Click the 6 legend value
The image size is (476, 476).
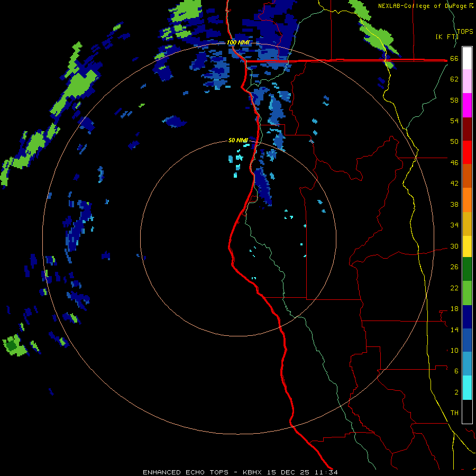coord(456,371)
